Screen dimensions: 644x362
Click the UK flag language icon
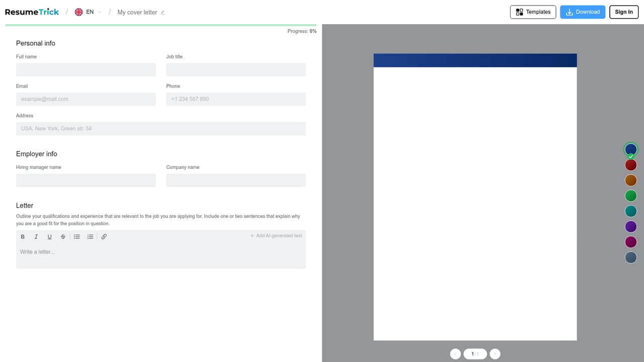point(78,12)
